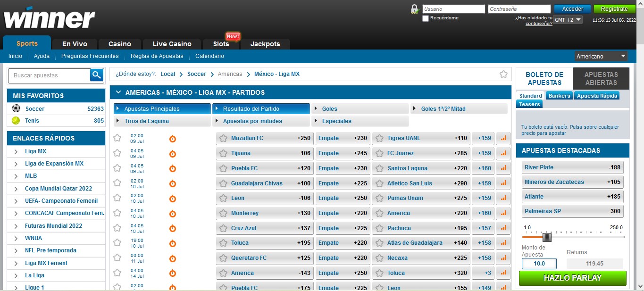The width and height of the screenshot is (644, 291).
Task: Click the tennis ball icon in Mis Favoritos
Action: [x=16, y=121]
